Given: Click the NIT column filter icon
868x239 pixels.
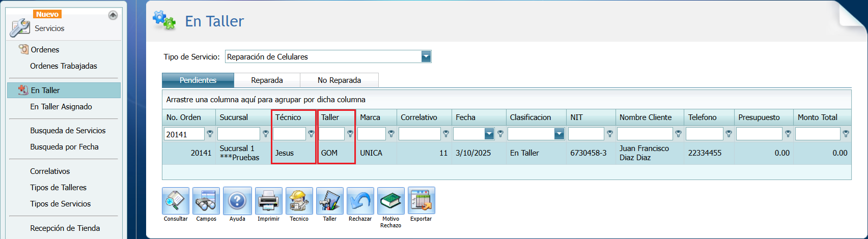Looking at the screenshot, I should (x=610, y=134).
